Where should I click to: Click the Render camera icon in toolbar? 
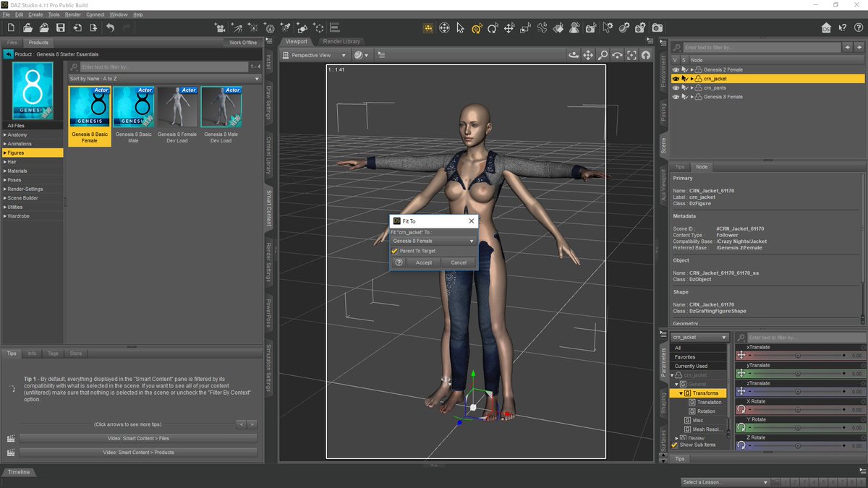tap(657, 28)
